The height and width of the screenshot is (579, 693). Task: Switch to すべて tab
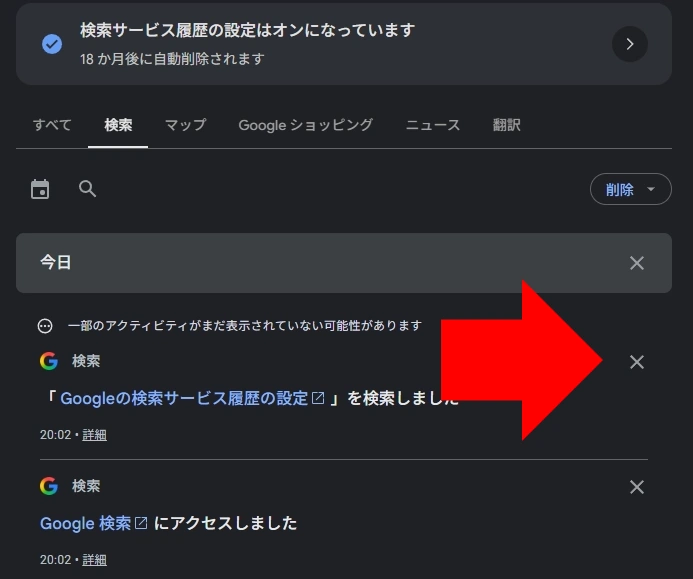pos(52,125)
